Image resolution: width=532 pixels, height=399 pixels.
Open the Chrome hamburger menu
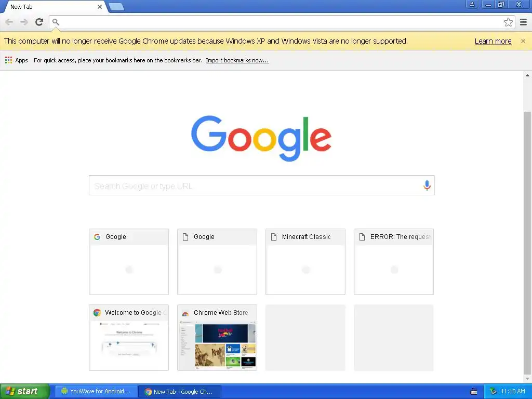(x=523, y=22)
